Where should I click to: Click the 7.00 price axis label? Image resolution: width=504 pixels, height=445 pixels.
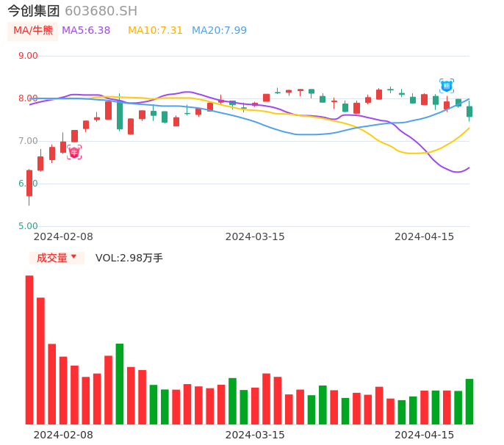(28, 141)
